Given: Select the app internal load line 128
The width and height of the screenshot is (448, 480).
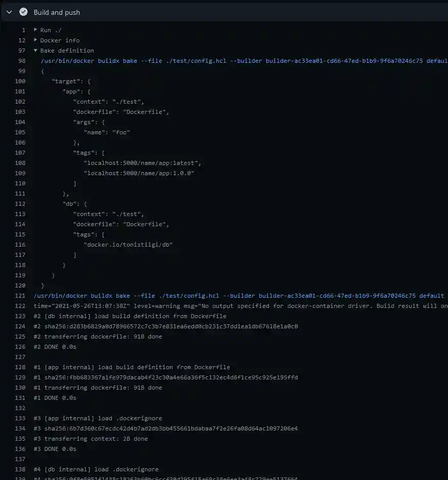Looking at the screenshot, I should pos(133,367).
